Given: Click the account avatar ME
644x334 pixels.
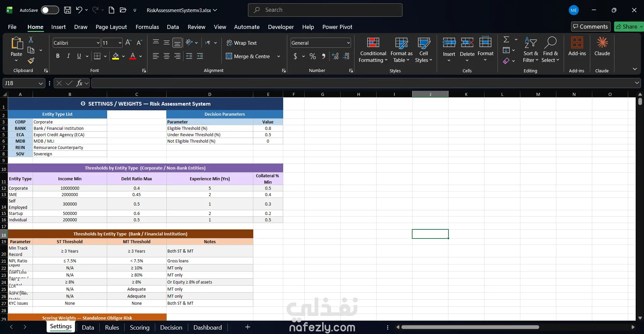Looking at the screenshot, I should tap(574, 10).
